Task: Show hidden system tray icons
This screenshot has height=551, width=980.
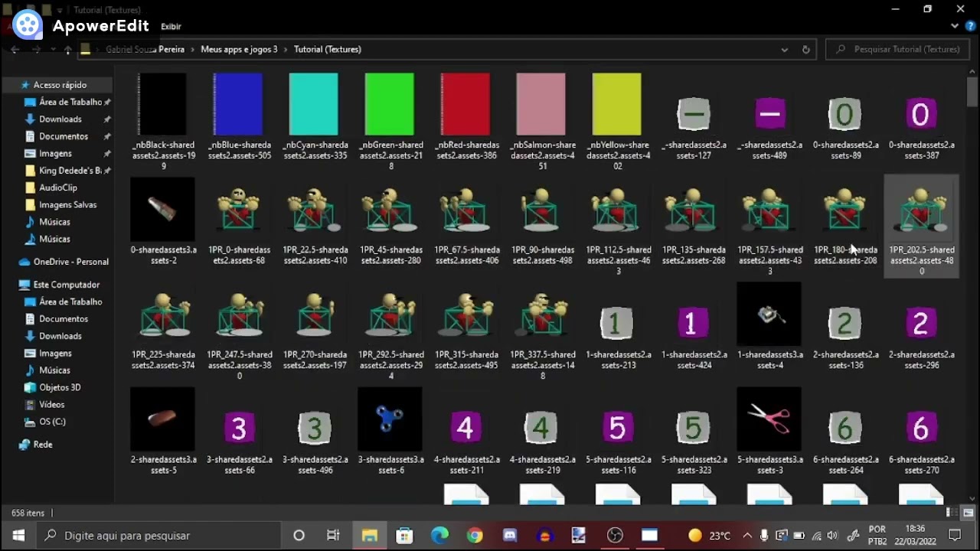Action: (746, 536)
